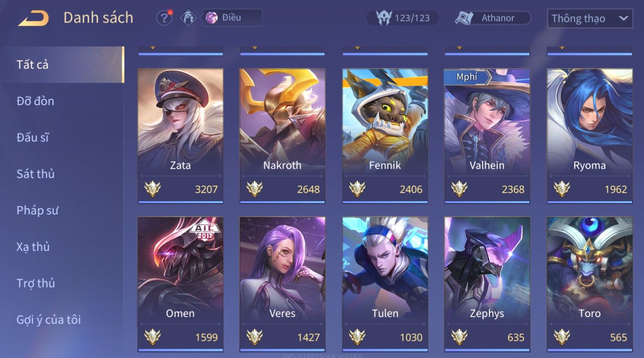Tap the golden back arrow icon

coord(34,18)
